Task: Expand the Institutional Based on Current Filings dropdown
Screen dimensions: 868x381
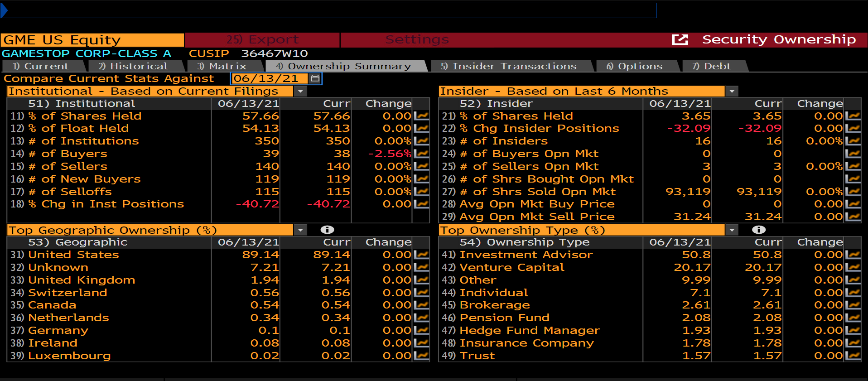Action: point(300,92)
